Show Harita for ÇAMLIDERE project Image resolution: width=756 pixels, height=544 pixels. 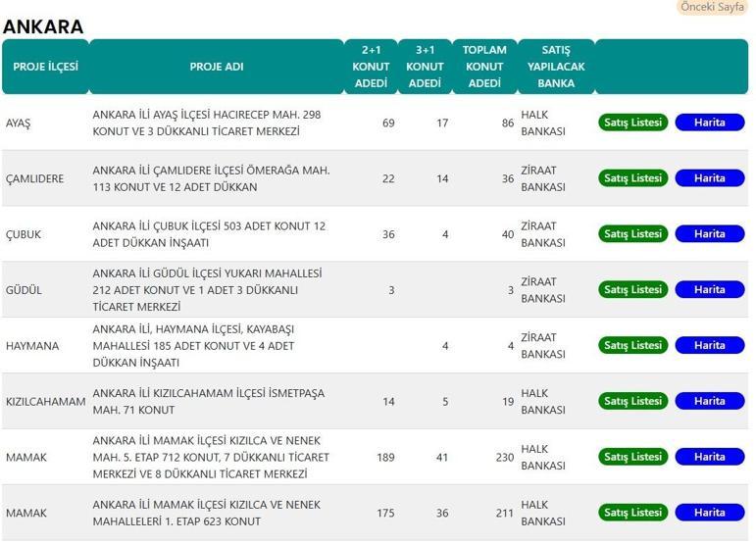pos(710,178)
